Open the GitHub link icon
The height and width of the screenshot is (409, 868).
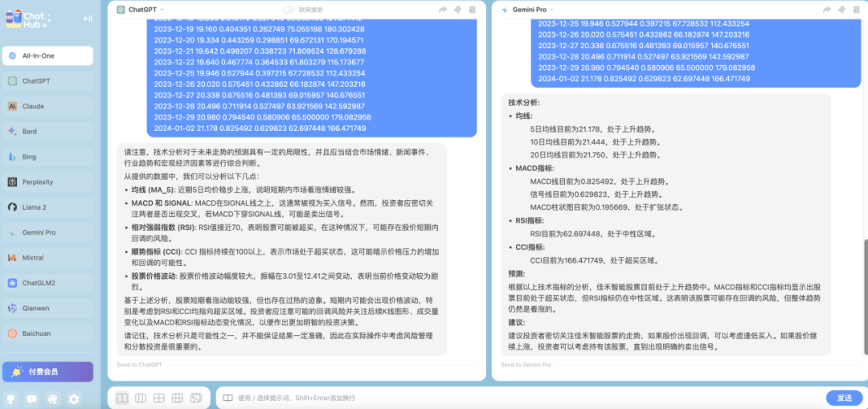click(11, 399)
